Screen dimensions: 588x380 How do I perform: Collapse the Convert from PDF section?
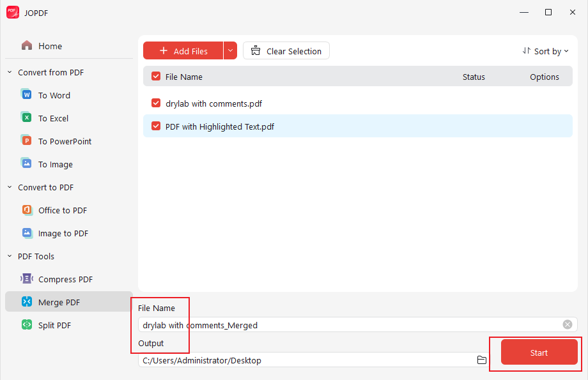pos(9,72)
